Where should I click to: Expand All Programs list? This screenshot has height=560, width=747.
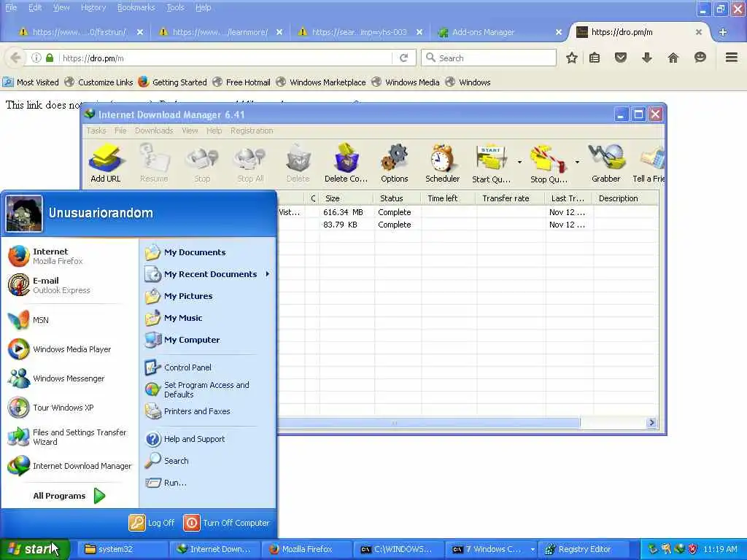click(69, 496)
